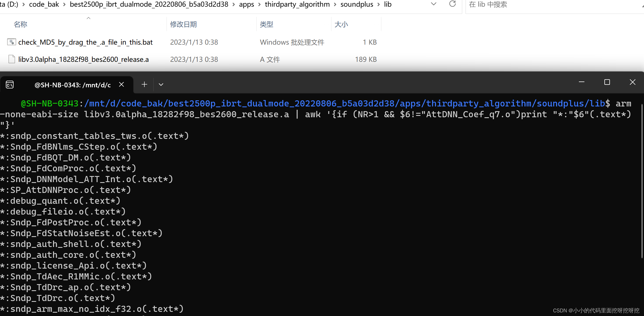
Task: Expand the address bar history dropdown
Action: point(434,4)
